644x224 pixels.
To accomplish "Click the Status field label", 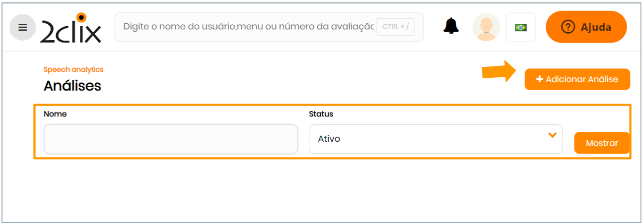I will [321, 114].
